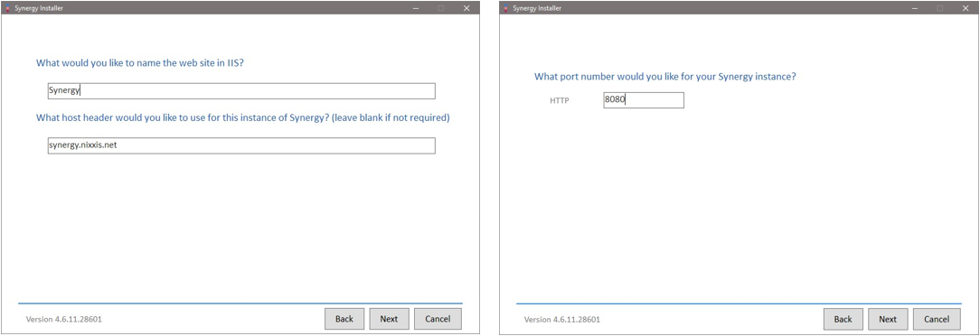Image resolution: width=980 pixels, height=336 pixels.
Task: Click Next in the port number window
Action: pos(888,319)
